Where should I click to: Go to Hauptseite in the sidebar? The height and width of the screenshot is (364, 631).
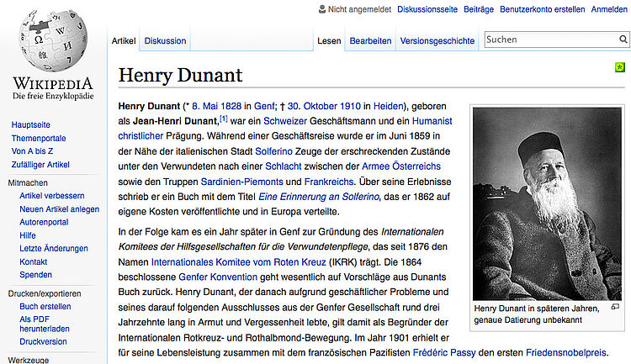click(30, 124)
